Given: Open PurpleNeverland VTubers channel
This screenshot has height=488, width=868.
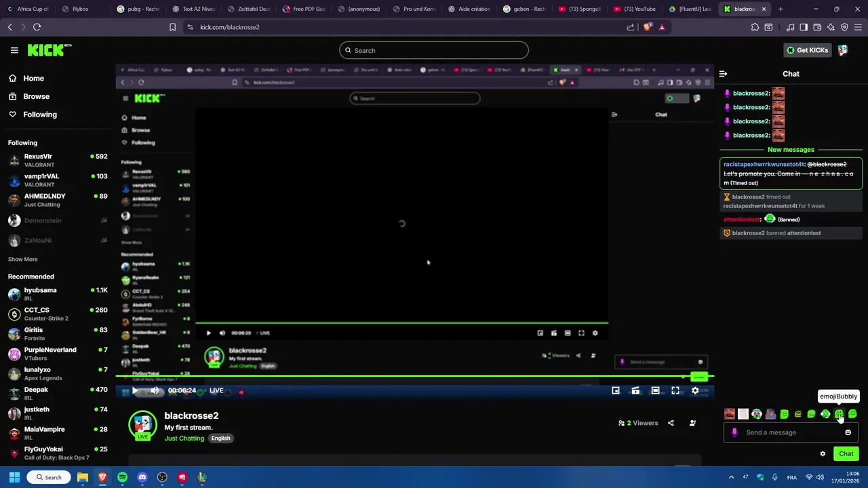Looking at the screenshot, I should pyautogui.click(x=58, y=354).
